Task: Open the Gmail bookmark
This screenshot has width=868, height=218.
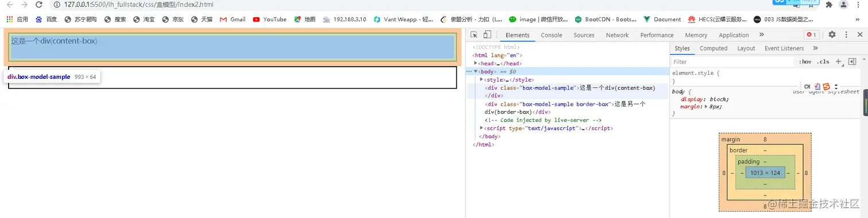Action: [x=232, y=19]
